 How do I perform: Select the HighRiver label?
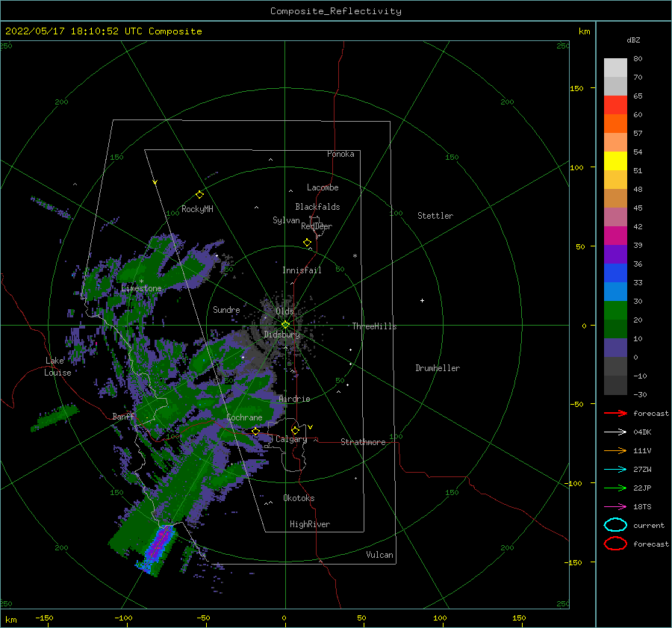(x=310, y=524)
